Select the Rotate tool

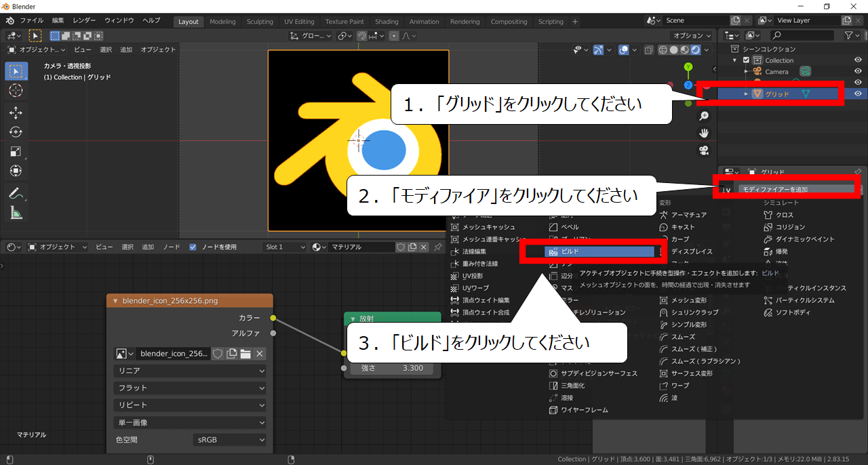pos(16,132)
